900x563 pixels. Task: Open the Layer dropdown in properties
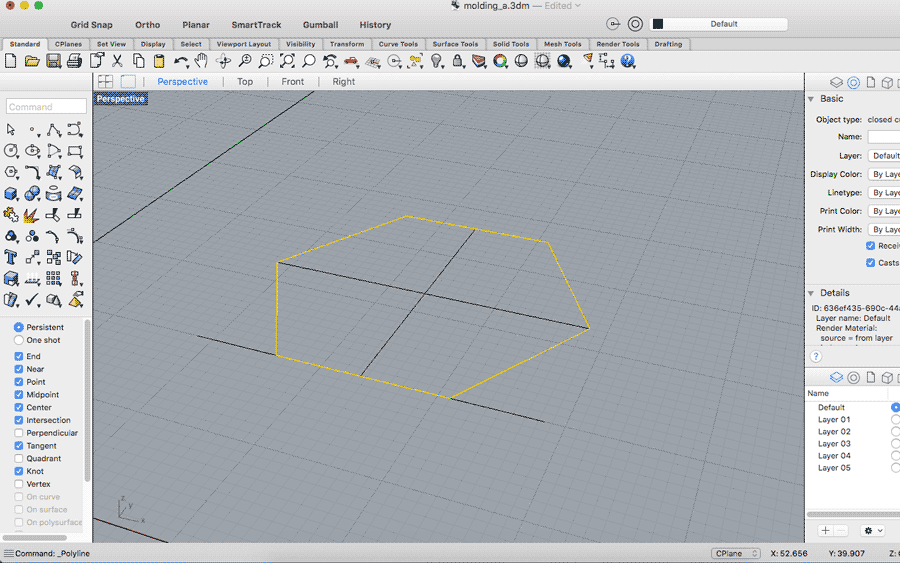884,156
